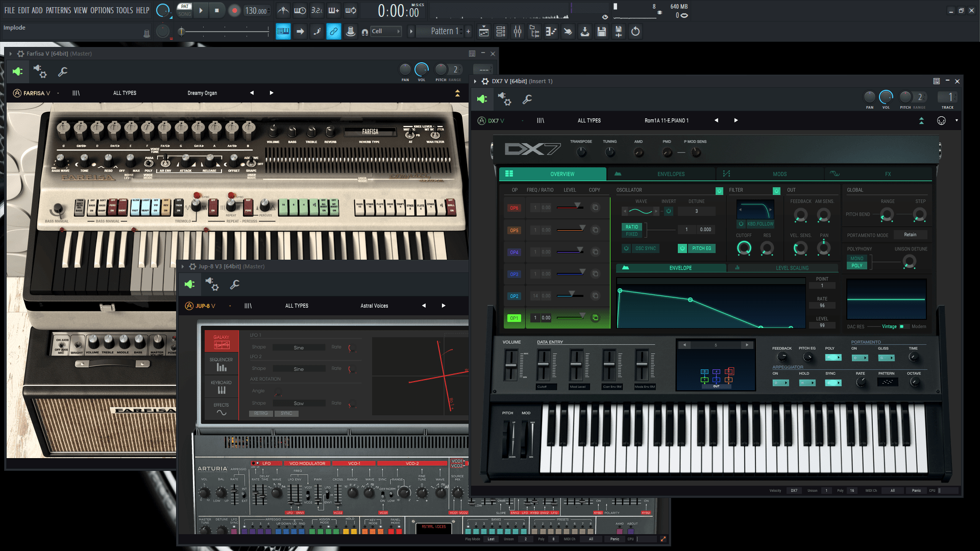The width and height of the screenshot is (980, 551).
Task: Select next preset arrow on DX7 V browser
Action: coord(735,120)
